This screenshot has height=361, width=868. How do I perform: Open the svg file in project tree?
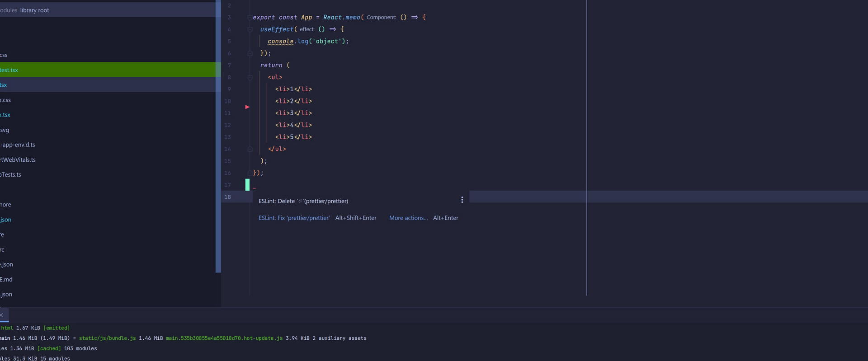point(5,130)
